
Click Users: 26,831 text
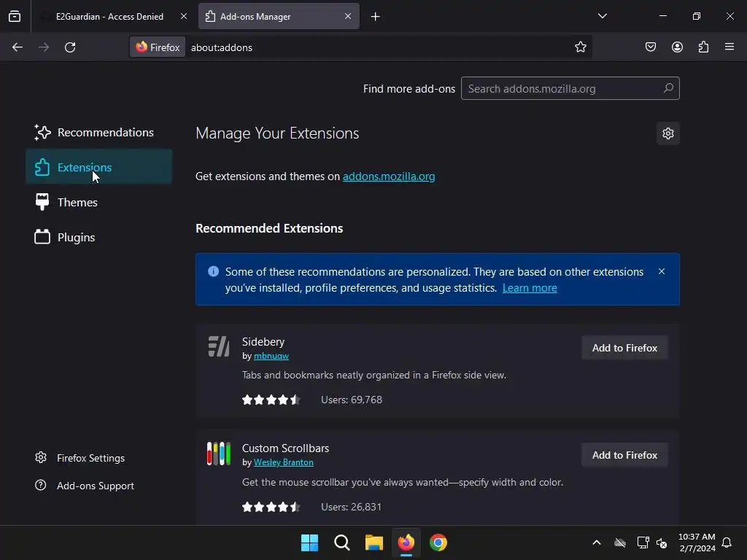point(351,507)
